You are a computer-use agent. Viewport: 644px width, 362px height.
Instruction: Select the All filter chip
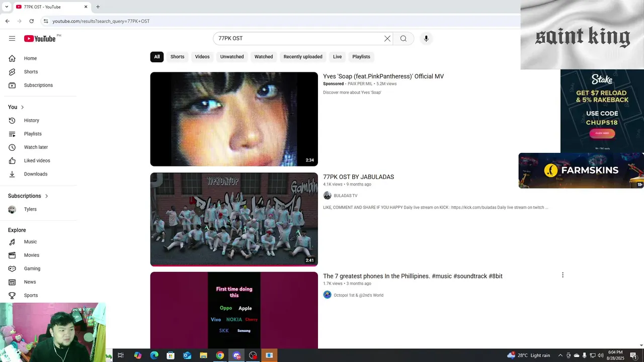click(x=157, y=57)
